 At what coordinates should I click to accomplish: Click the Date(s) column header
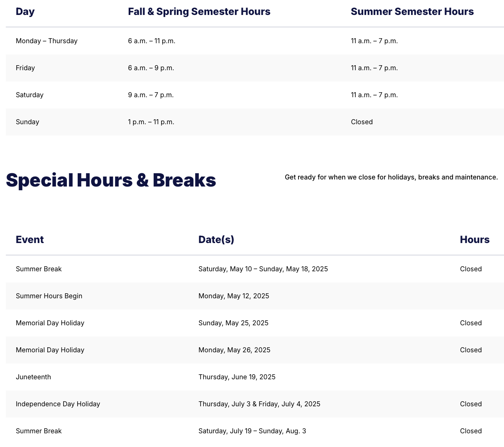pos(216,240)
